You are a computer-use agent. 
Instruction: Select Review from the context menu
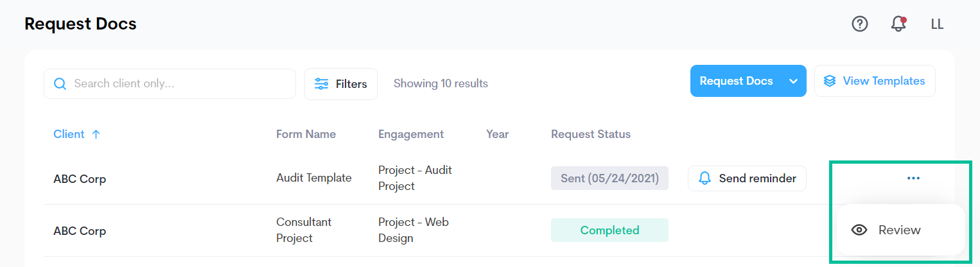(x=899, y=230)
